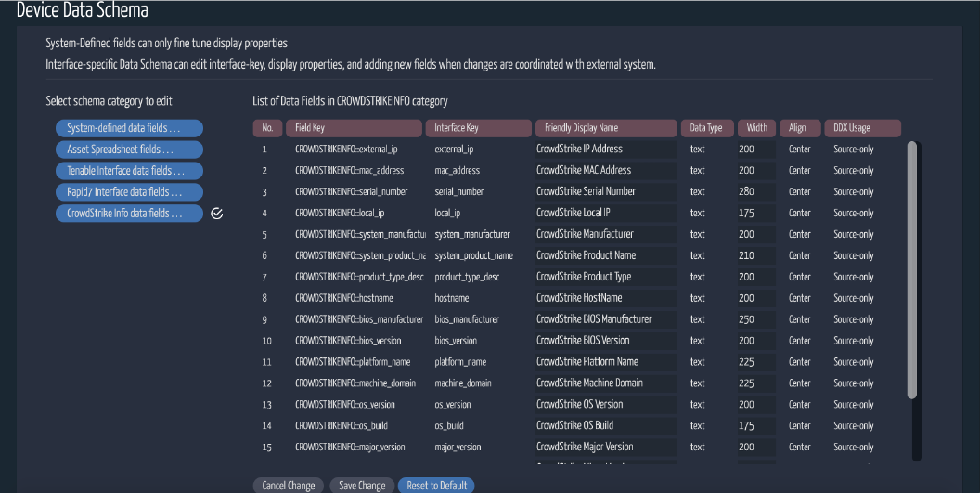Click the major_version interface key
Screen dimensions: 980x494
[458, 447]
